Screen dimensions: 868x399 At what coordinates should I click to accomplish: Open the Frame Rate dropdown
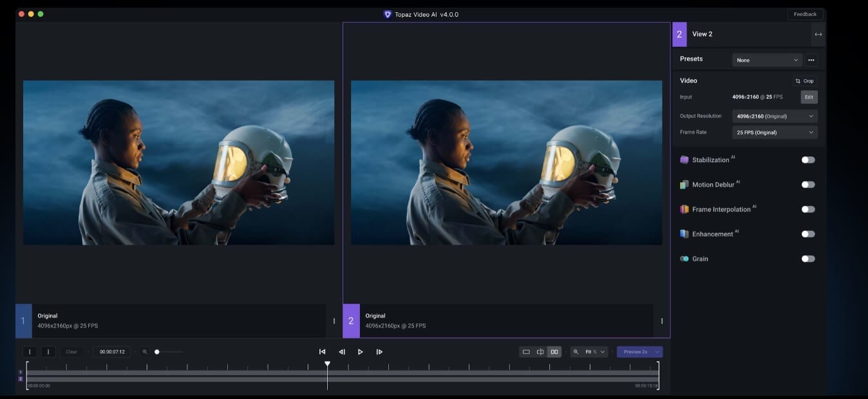775,132
